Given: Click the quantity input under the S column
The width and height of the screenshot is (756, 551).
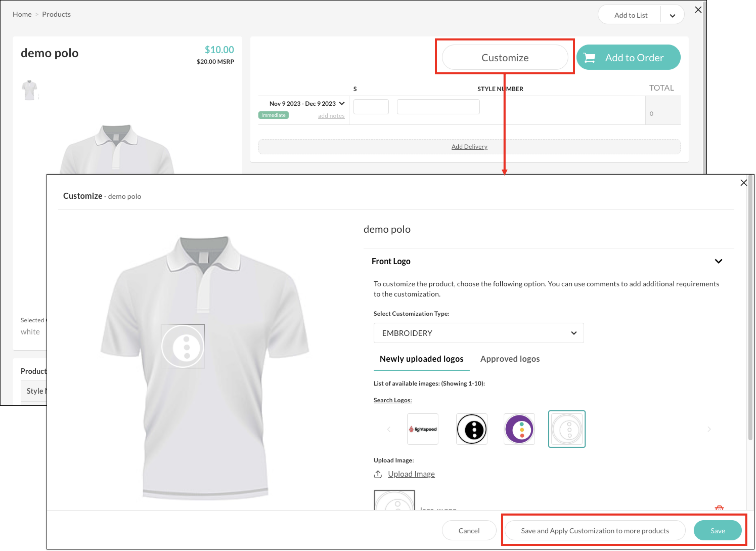Looking at the screenshot, I should [x=371, y=107].
